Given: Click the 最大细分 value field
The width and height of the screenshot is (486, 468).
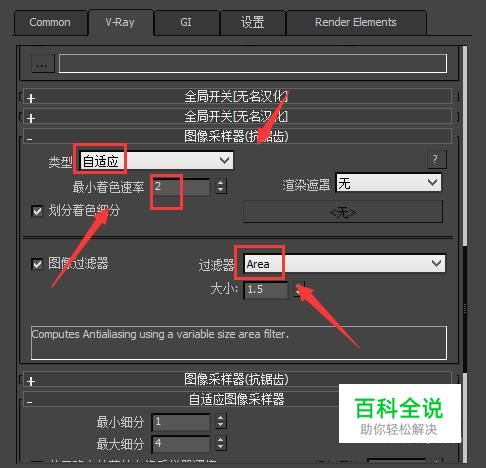Looking at the screenshot, I should (181, 444).
